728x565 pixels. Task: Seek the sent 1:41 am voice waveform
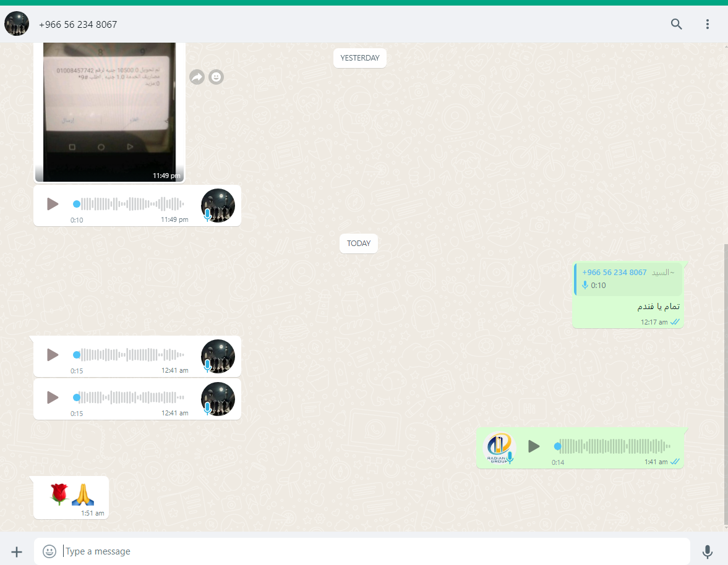(612, 446)
